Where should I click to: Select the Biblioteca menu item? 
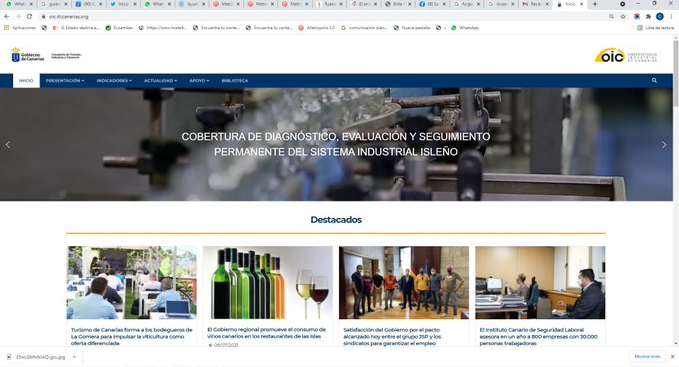(235, 81)
